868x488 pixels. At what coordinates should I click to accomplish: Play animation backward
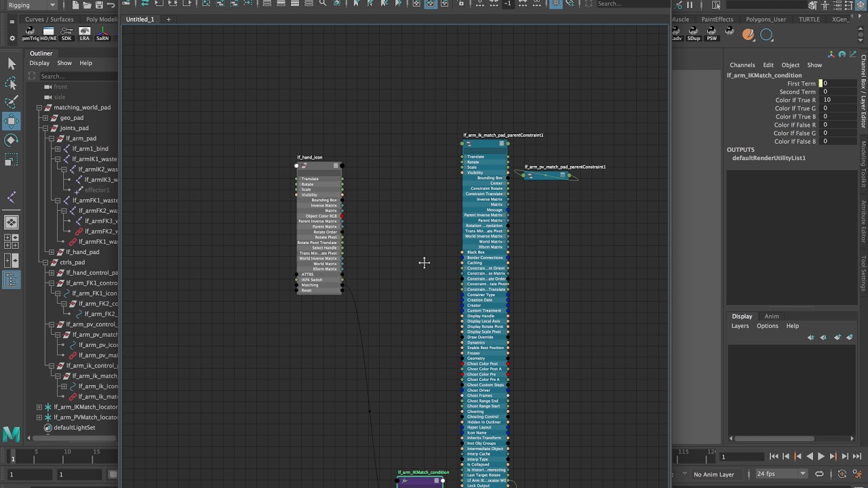point(809,457)
